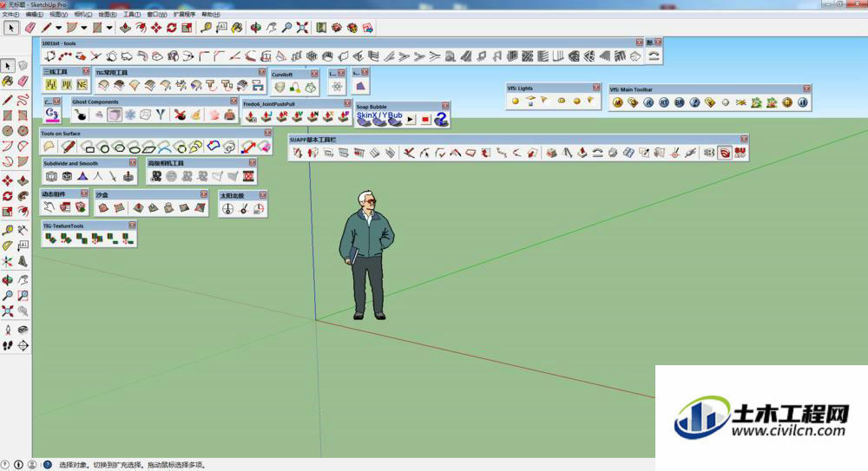This screenshot has height=471, width=868.
Task: Expand the arc tool dropdown arrow in top toolbar
Action: click(x=83, y=28)
